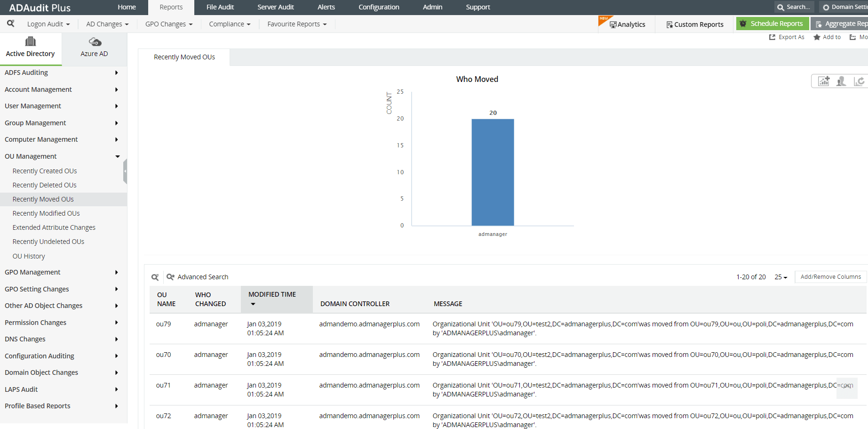Open Recently Undeleted OUs report
This screenshot has height=429, width=868.
48,242
